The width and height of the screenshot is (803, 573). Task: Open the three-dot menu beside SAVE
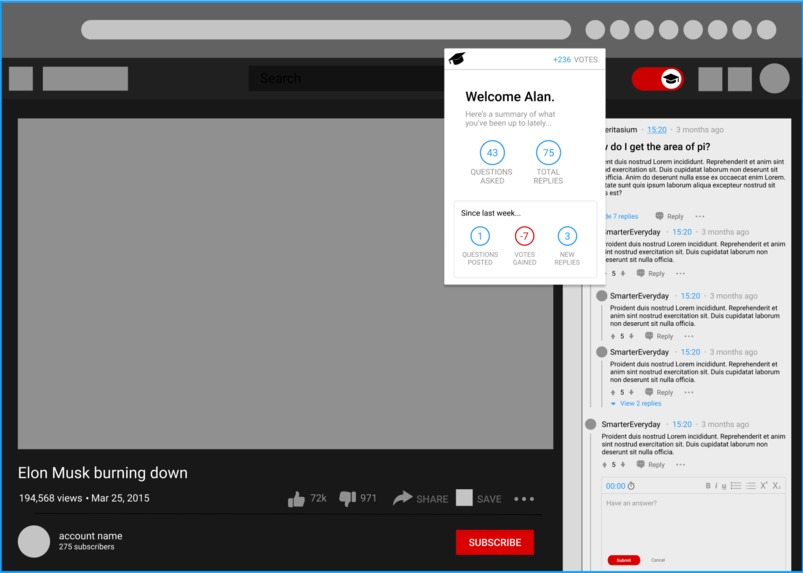(x=524, y=499)
